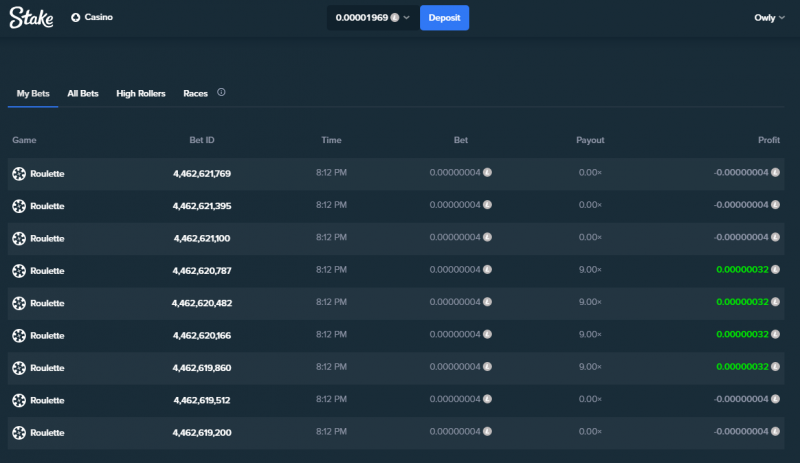Click roulette icon for bet 4,462,620,166

coord(19,336)
